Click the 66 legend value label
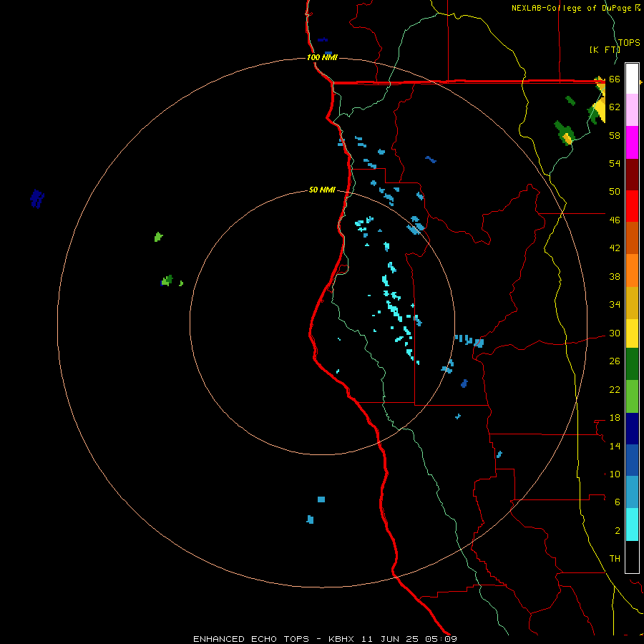The height and width of the screenshot is (644, 644). (x=615, y=79)
